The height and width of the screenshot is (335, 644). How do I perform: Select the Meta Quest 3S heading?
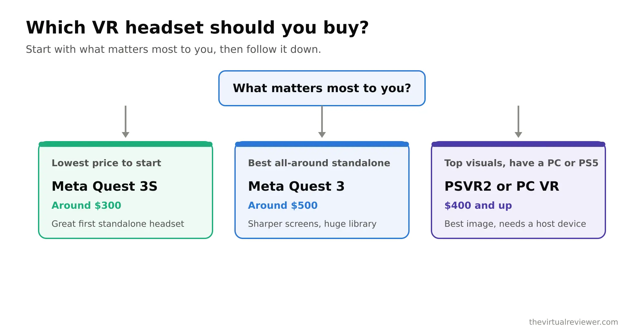pyautogui.click(x=105, y=186)
